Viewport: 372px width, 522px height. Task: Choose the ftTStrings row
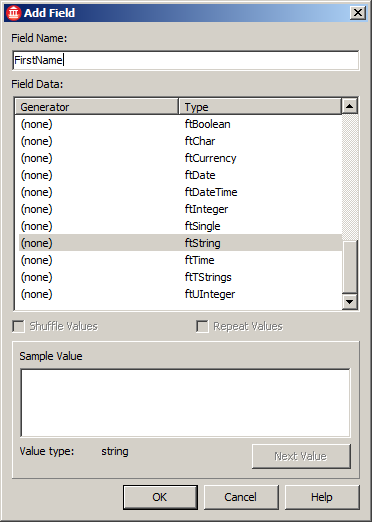[x=180, y=277]
